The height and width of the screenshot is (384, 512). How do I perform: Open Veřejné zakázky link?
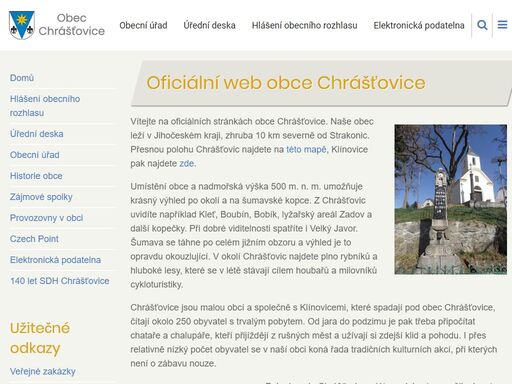43,371
